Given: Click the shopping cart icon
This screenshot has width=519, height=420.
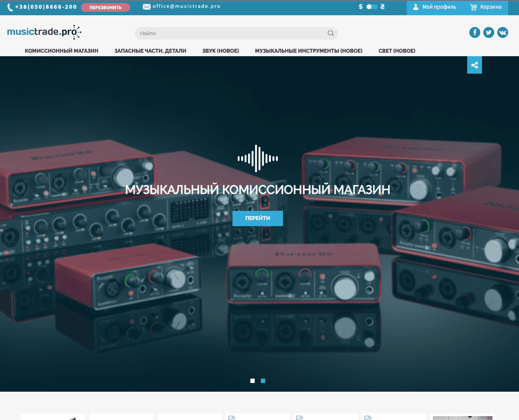Looking at the screenshot, I should (x=473, y=7).
